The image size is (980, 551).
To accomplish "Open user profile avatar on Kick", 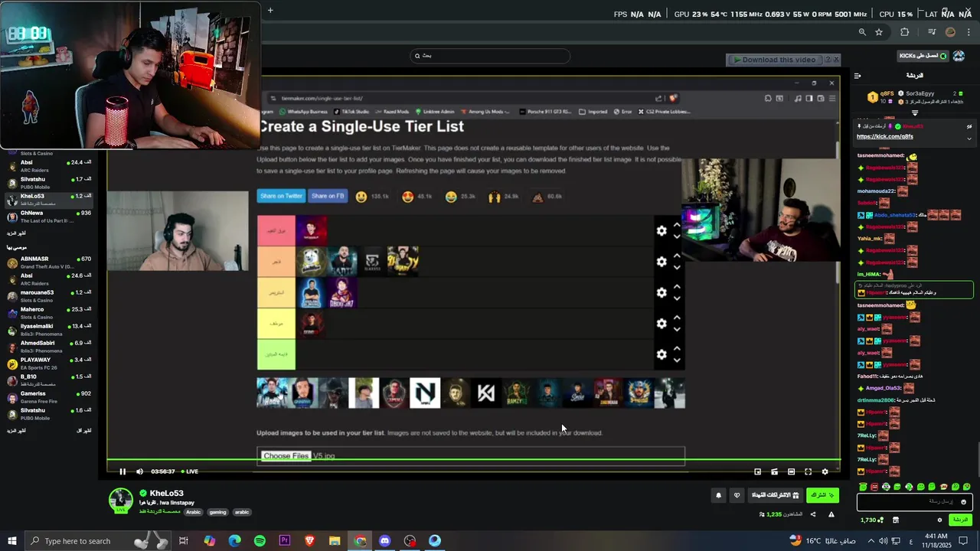I will 959,56.
